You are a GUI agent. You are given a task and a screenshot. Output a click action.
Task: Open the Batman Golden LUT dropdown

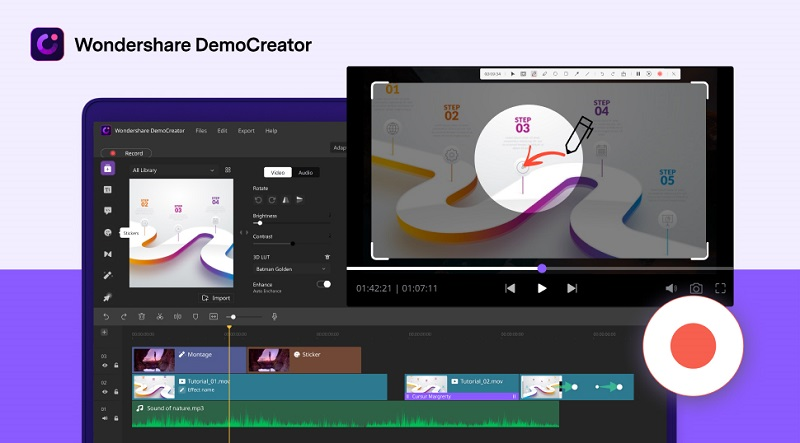(290, 269)
